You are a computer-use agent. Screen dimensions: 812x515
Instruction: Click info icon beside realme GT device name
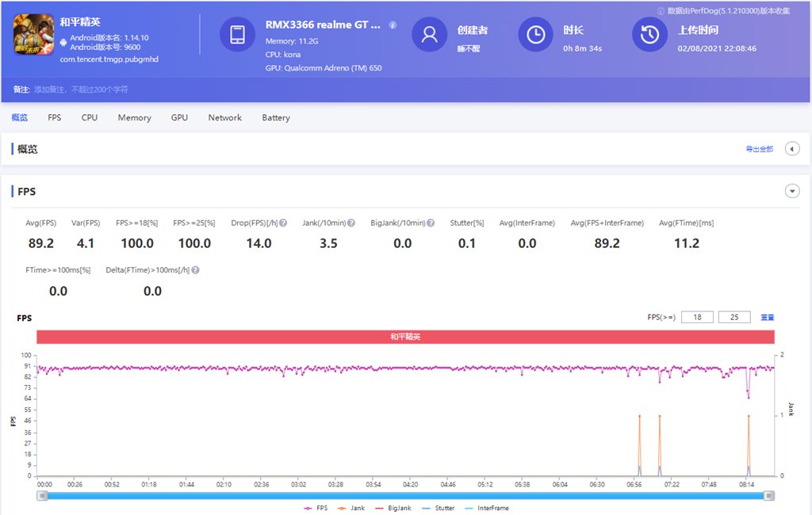(x=393, y=25)
